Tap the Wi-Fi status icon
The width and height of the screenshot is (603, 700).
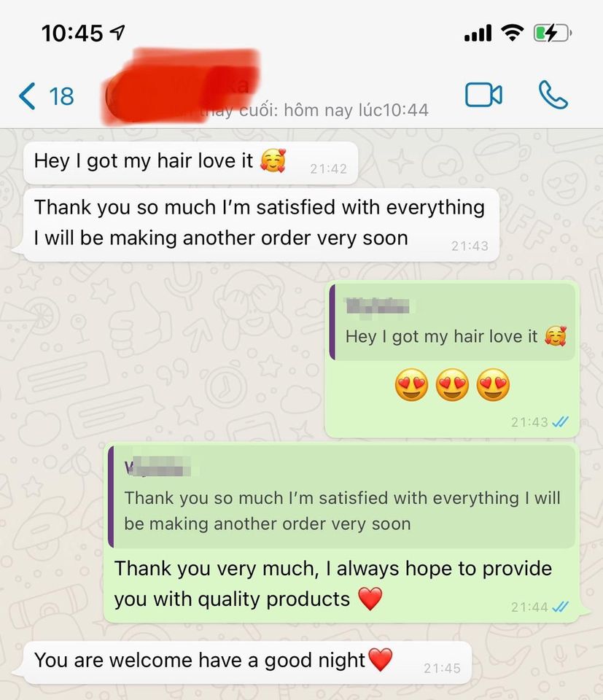tap(513, 33)
